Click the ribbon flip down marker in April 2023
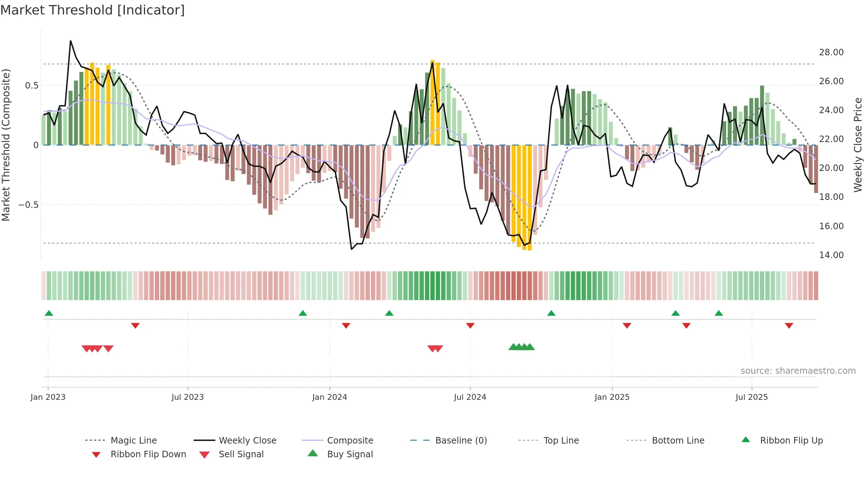The width and height of the screenshot is (868, 488). (x=135, y=326)
